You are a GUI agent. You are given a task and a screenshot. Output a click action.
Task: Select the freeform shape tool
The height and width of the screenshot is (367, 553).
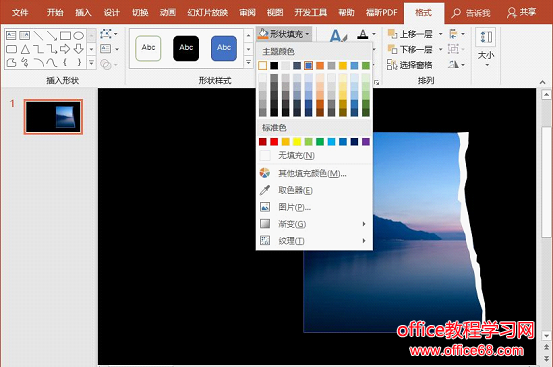click(x=11, y=62)
